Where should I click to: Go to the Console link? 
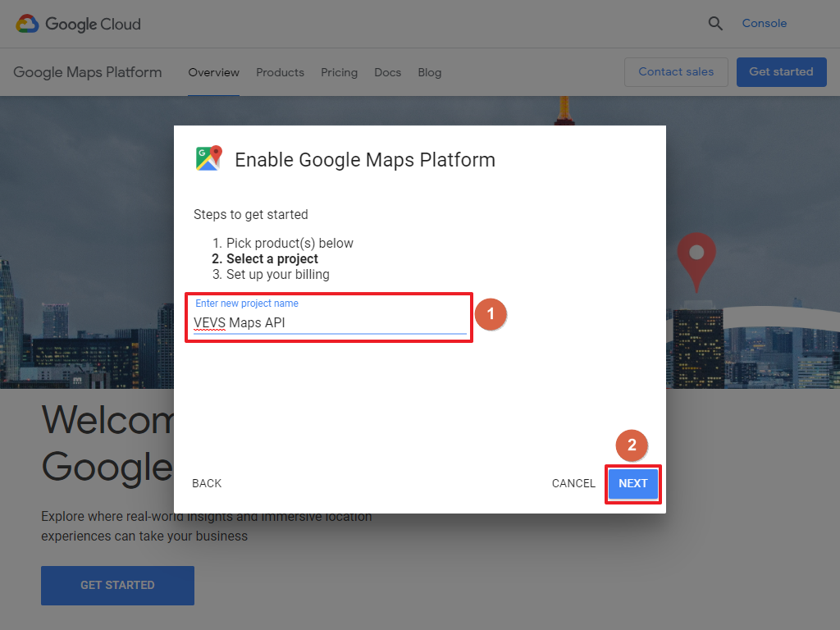764,23
